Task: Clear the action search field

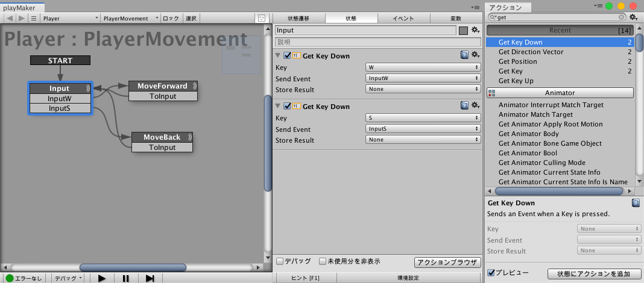Action: point(622,17)
